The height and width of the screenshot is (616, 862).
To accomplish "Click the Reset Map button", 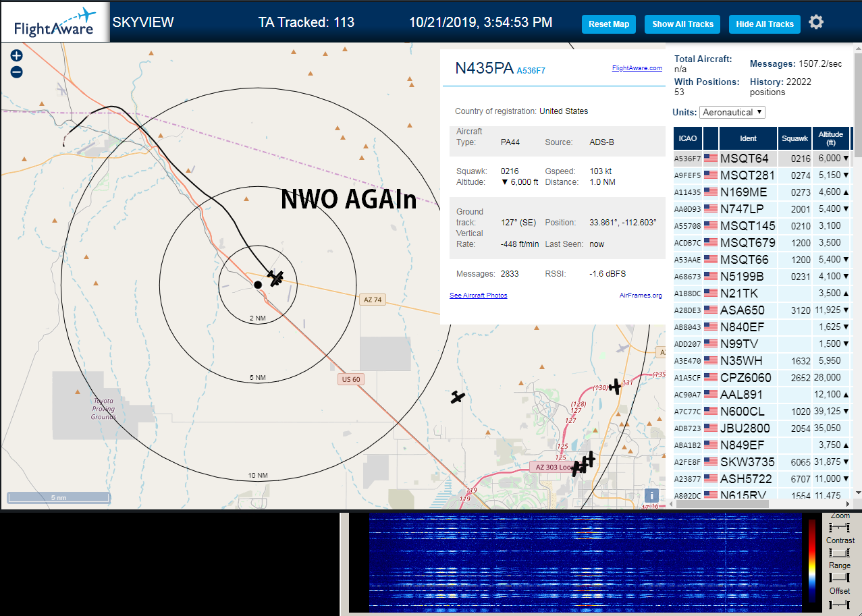I will point(609,24).
